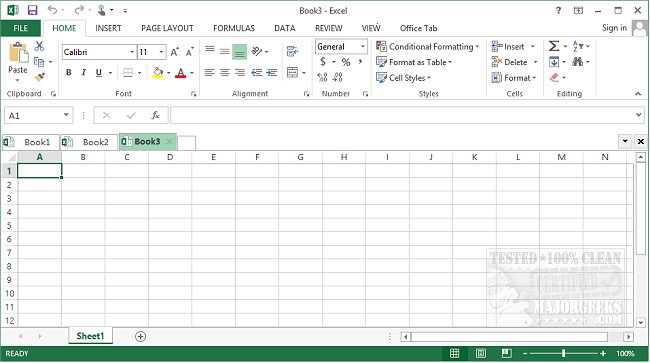The height and width of the screenshot is (363, 650).
Task: Expand the Name Box dropdown
Action: click(66, 115)
